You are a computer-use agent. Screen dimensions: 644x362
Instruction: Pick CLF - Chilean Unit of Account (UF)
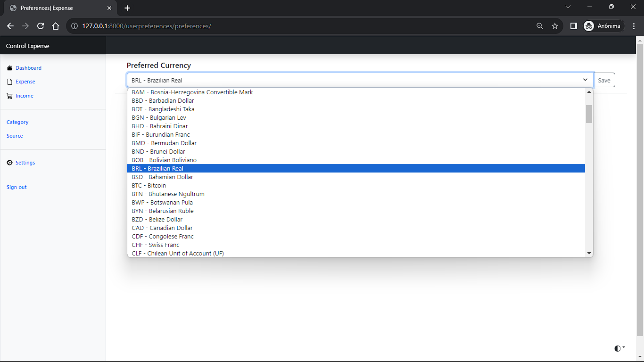point(356,253)
